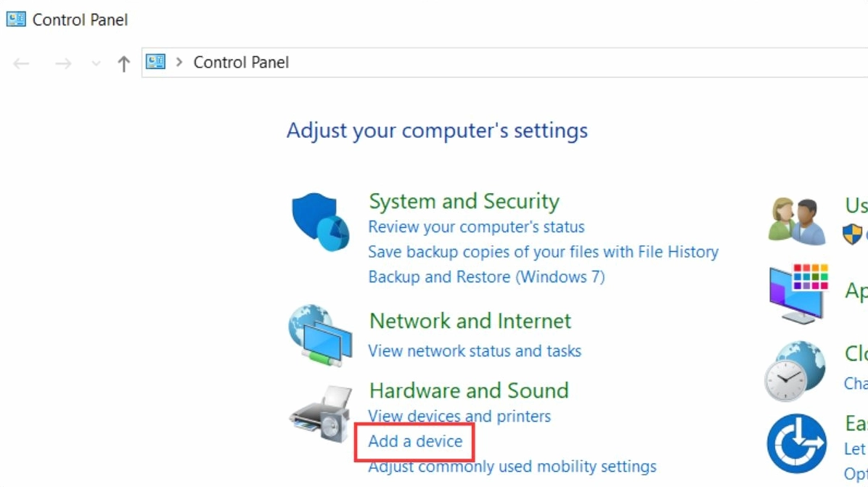Click the Up navigation arrow

point(123,62)
